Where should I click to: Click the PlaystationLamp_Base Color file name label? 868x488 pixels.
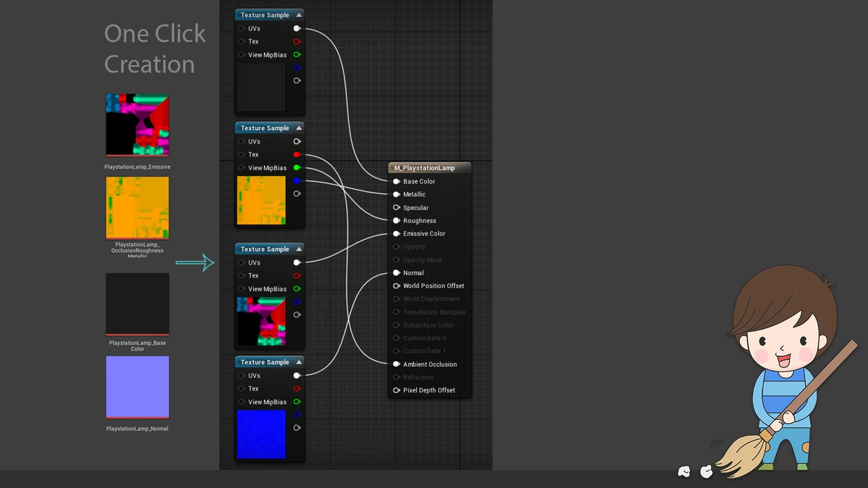[138, 346]
